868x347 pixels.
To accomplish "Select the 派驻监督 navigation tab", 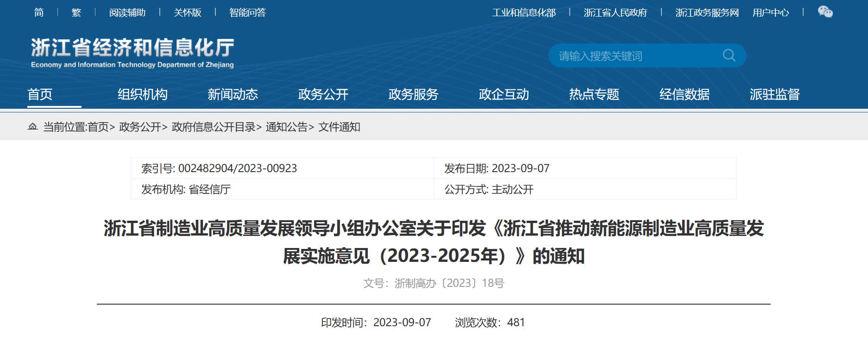I will click(775, 94).
